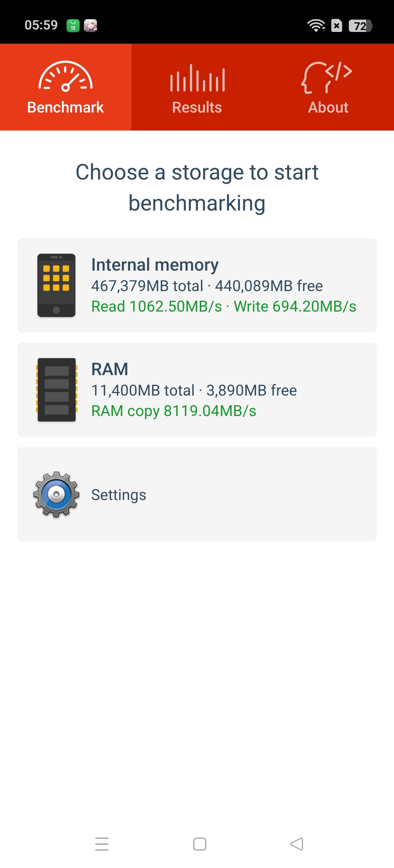Viewport: 394px width, 868px height.
Task: Tap the Results bar chart icon
Action: (x=197, y=78)
